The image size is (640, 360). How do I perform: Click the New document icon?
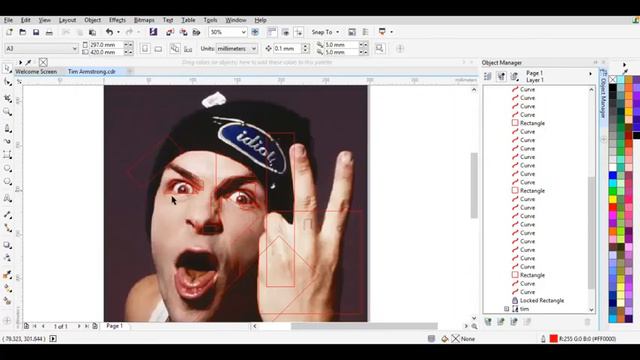9,32
